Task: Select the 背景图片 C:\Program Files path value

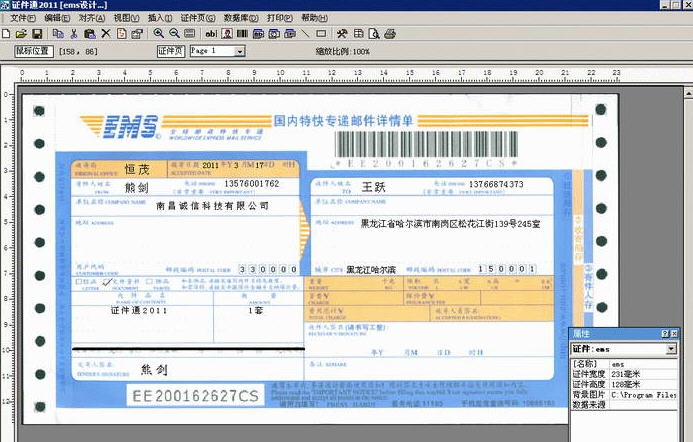Action: (x=644, y=395)
